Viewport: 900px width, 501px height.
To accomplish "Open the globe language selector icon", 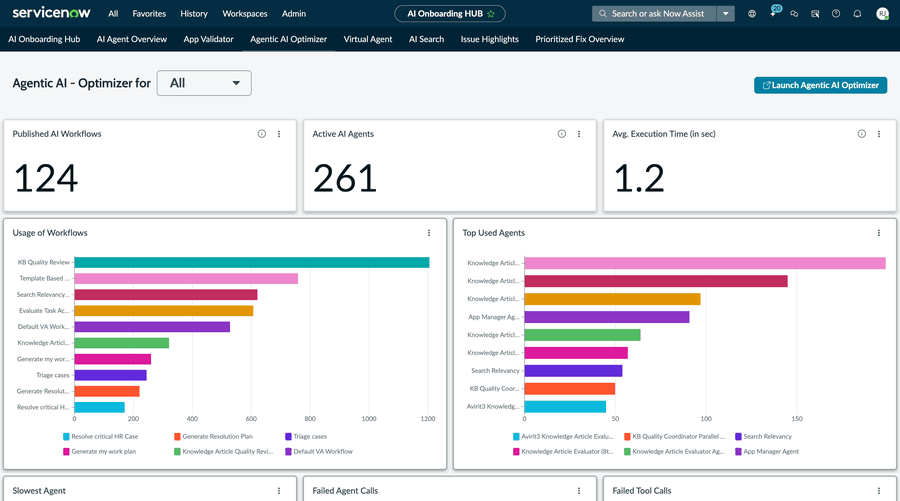I will (x=752, y=14).
